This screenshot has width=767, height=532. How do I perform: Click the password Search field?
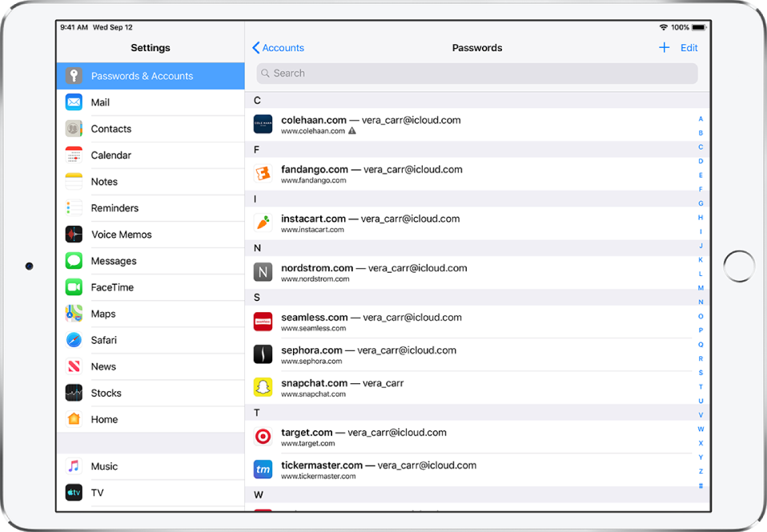click(x=476, y=74)
